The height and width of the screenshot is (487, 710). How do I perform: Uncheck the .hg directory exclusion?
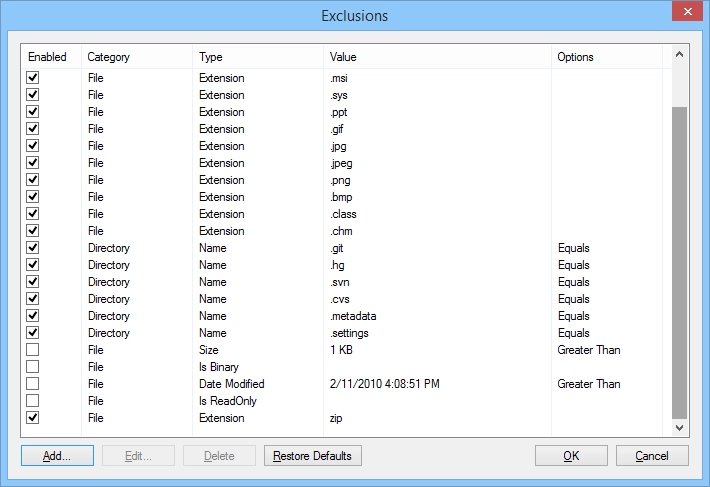(33, 265)
